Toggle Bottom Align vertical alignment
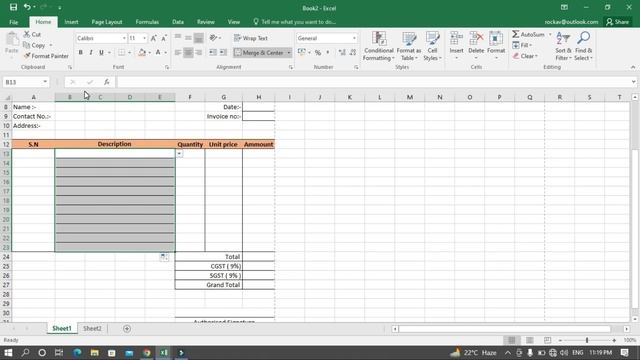Image resolution: width=640 pixels, height=360 pixels. coord(198,38)
